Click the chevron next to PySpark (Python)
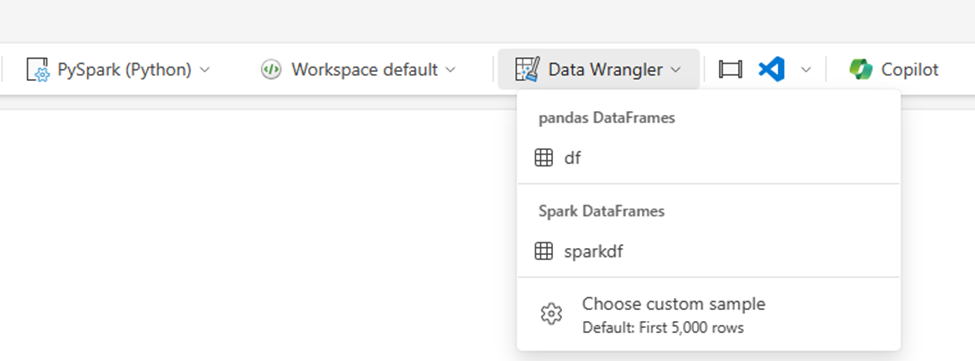The image size is (975, 361). coord(205,70)
